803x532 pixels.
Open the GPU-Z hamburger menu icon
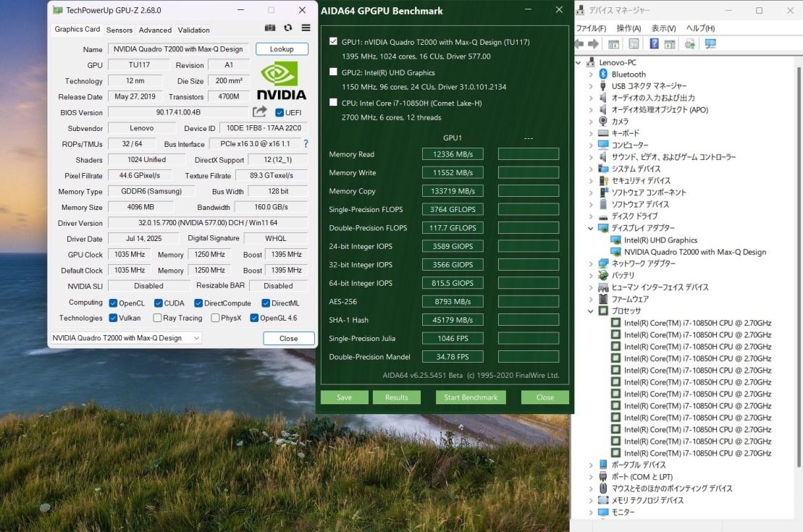[x=306, y=28]
